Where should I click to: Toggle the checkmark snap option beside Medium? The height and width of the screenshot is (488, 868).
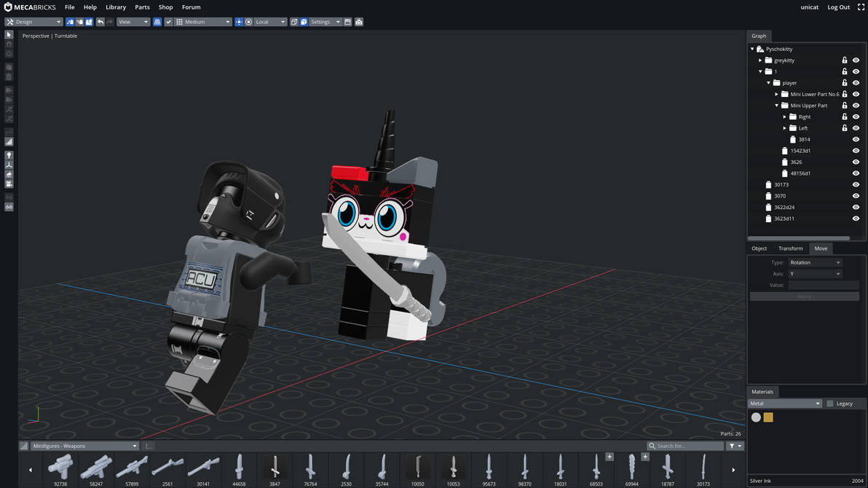[168, 22]
